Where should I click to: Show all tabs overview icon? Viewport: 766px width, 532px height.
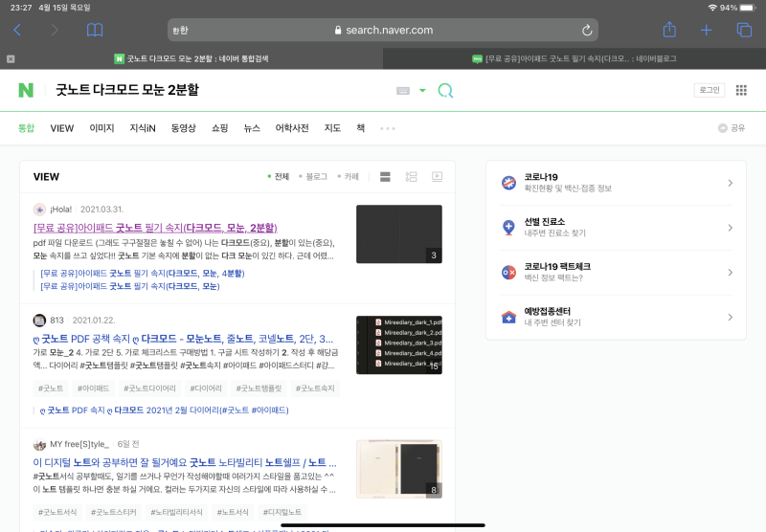[744, 31]
